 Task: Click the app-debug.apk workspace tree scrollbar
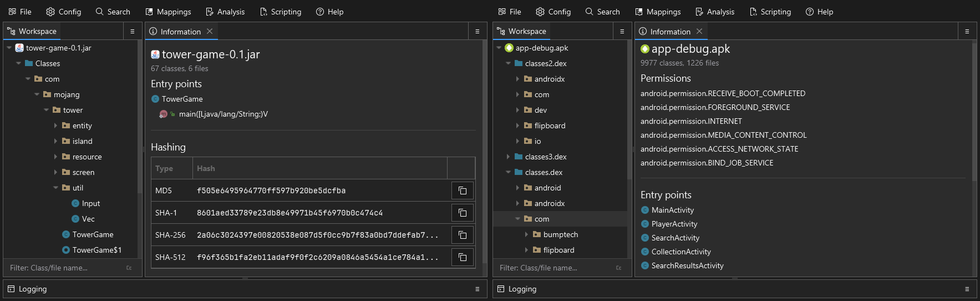tap(629, 111)
